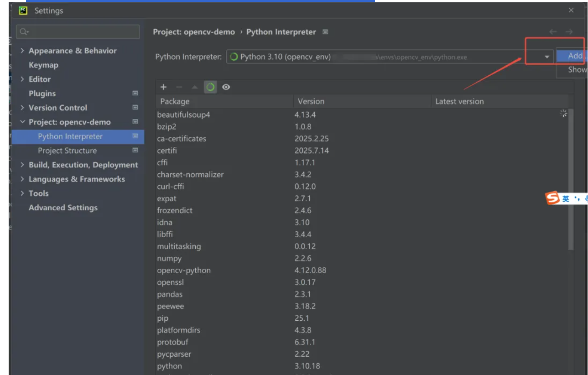This screenshot has height=375, width=588.
Task: Select the openssl package row
Action: tap(362, 282)
